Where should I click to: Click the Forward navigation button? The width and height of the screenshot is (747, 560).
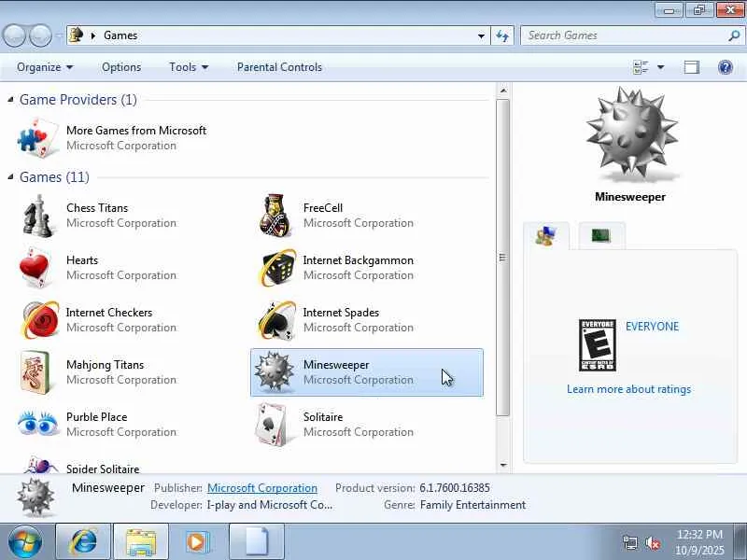click(41, 35)
